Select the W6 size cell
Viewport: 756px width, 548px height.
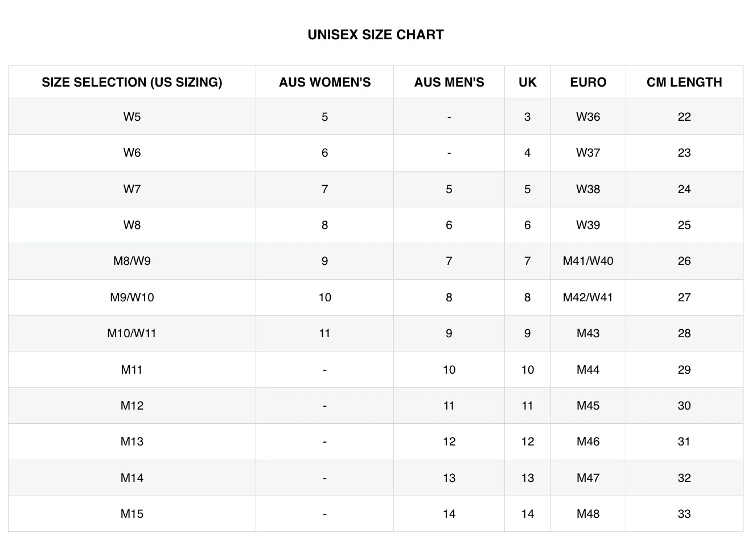[x=132, y=153]
